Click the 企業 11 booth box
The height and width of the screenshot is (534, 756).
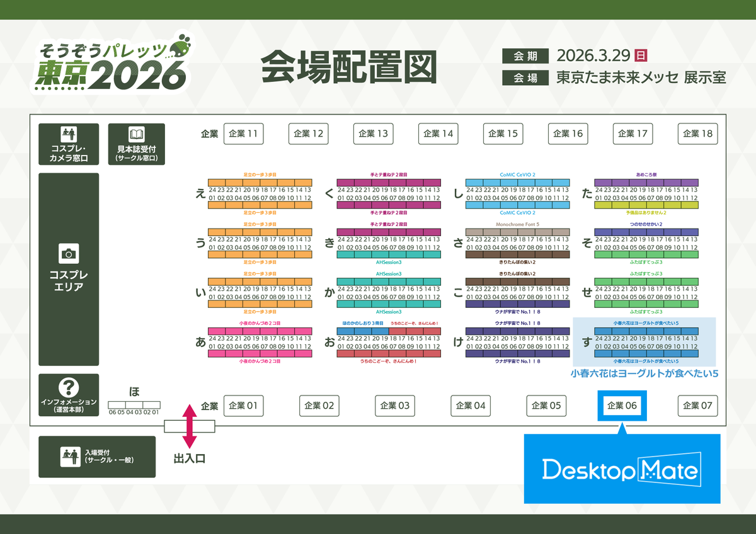click(x=244, y=133)
